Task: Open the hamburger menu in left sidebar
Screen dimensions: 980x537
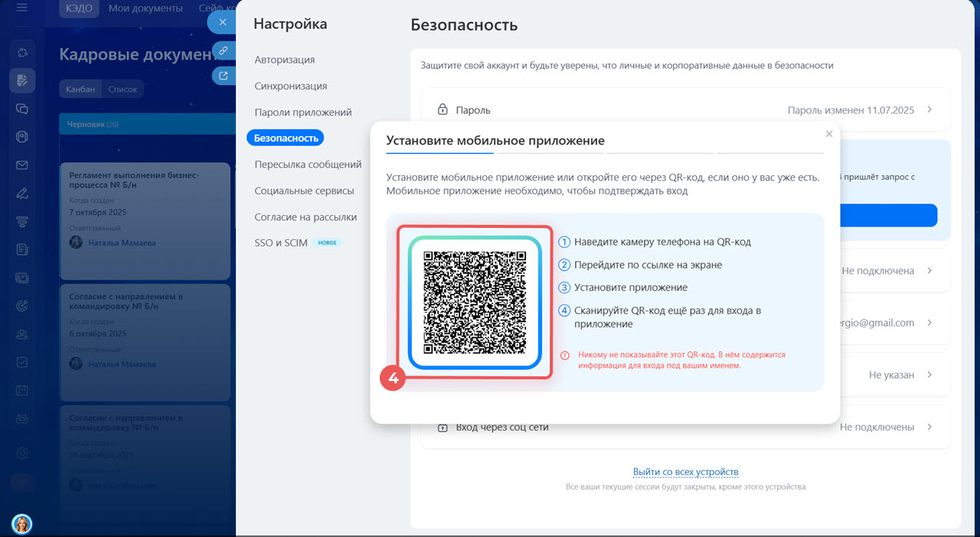Action: 22,8
